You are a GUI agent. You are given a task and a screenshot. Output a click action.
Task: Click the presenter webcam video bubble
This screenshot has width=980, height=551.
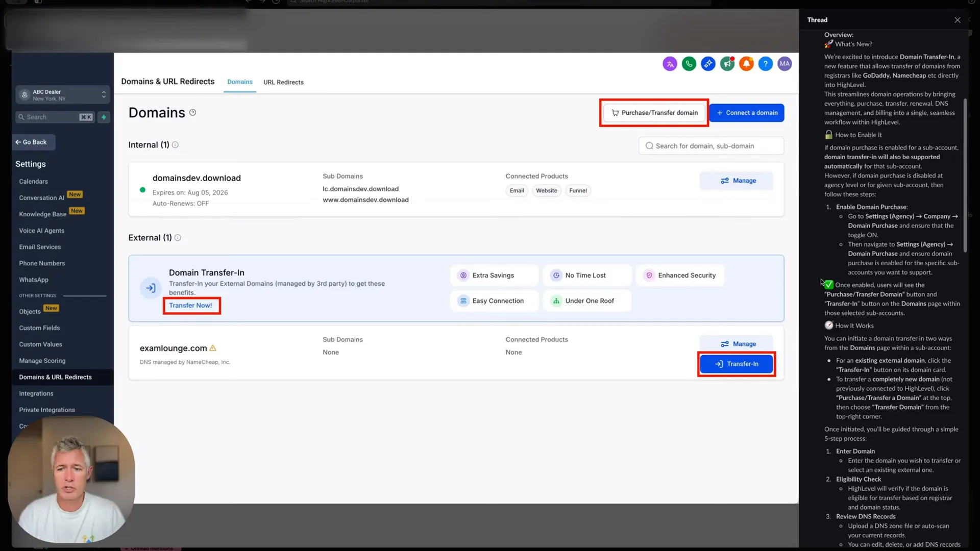pyautogui.click(x=71, y=480)
